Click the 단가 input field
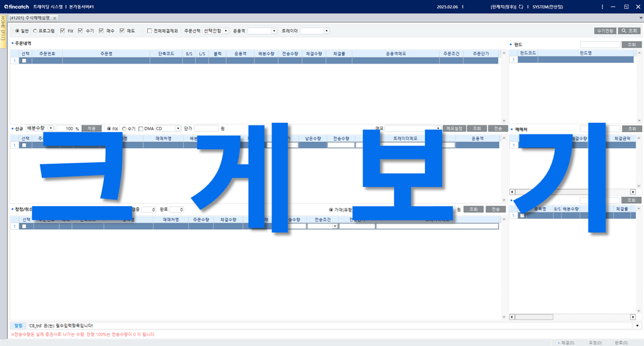644x346 pixels. [x=206, y=128]
